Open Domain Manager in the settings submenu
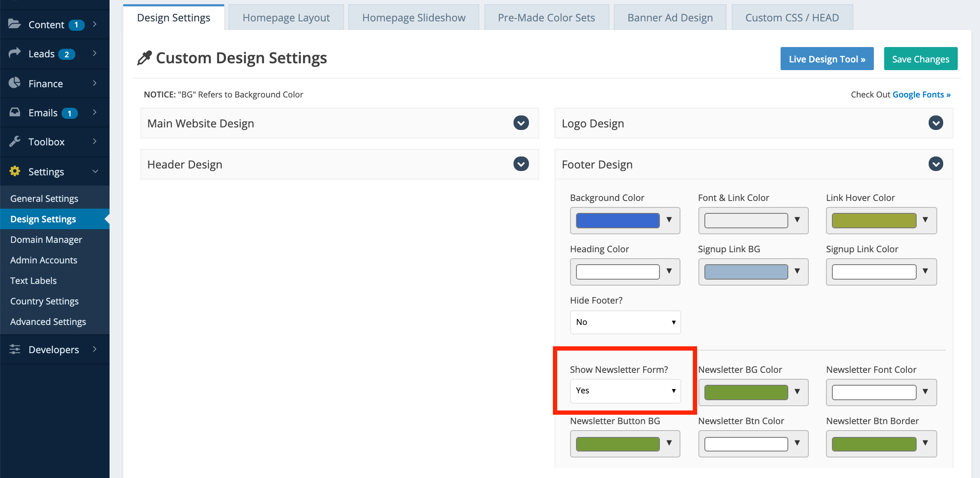 pyautogui.click(x=46, y=239)
